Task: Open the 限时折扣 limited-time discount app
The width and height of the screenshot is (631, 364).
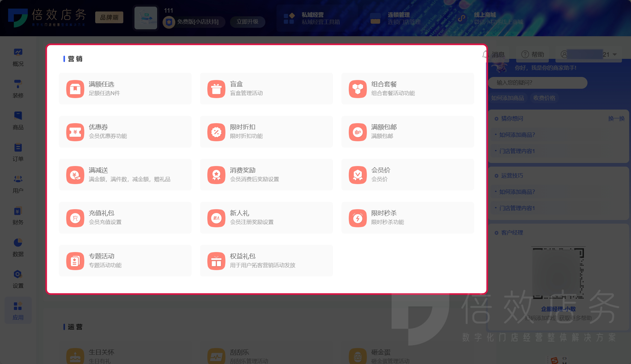Action: point(266,132)
